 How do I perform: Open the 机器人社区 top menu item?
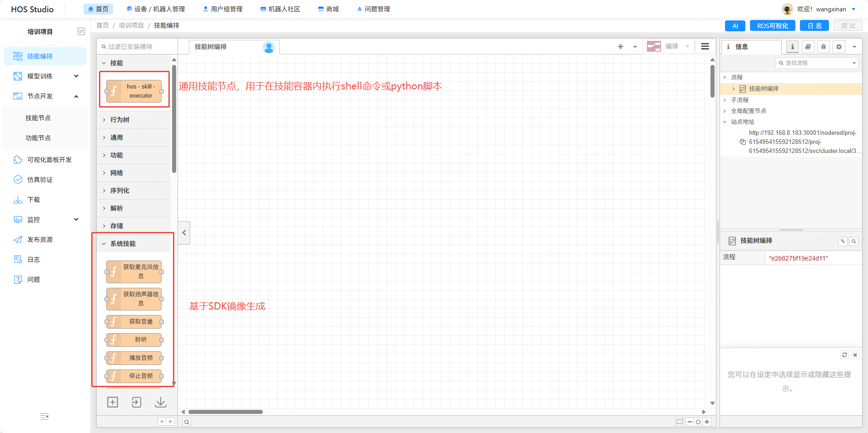[x=280, y=9]
